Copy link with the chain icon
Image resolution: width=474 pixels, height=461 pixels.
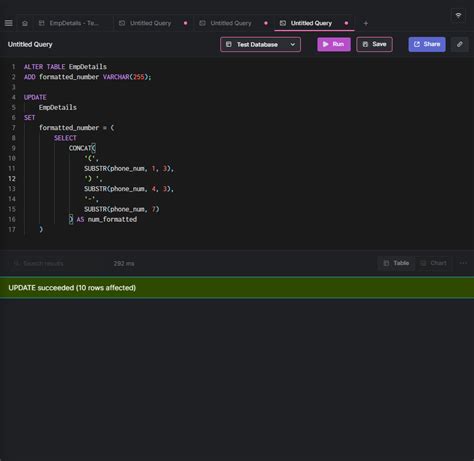460,44
